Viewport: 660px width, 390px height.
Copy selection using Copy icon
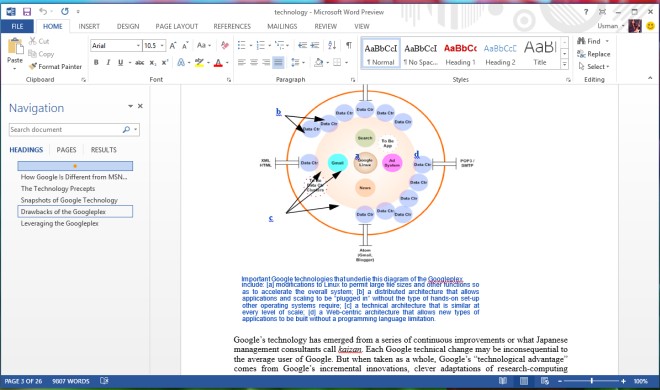[32, 54]
